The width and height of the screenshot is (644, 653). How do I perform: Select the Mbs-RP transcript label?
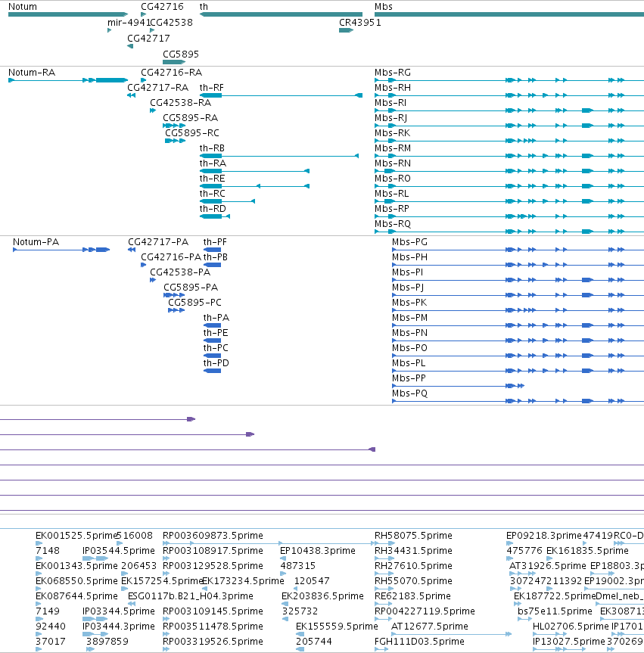tap(391, 209)
